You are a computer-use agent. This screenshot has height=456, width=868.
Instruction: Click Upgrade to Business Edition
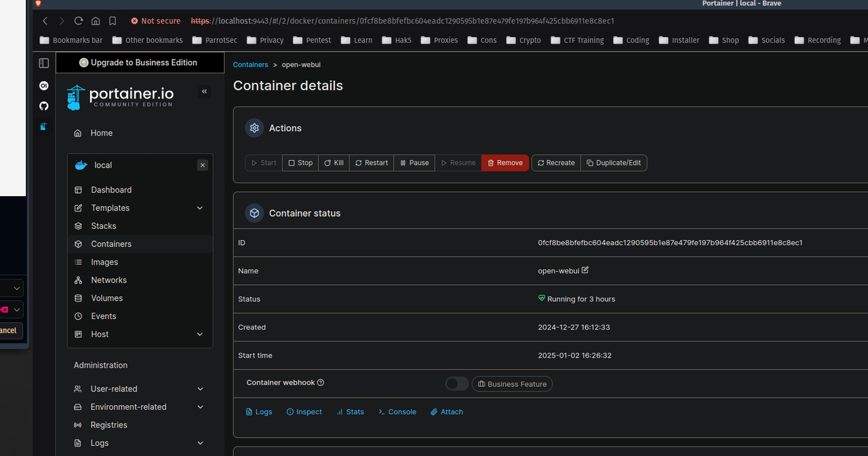[x=138, y=62]
